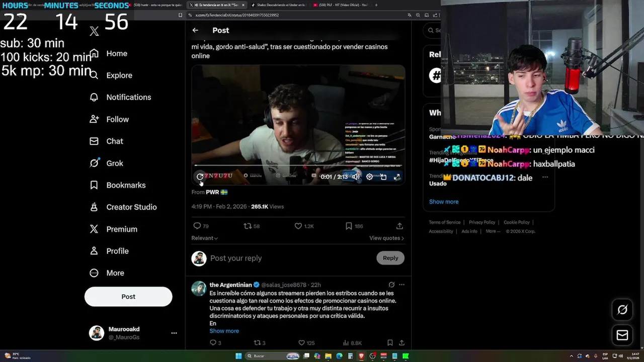The width and height of the screenshot is (644, 362).
Task: Share the main post
Action: pyautogui.click(x=399, y=226)
